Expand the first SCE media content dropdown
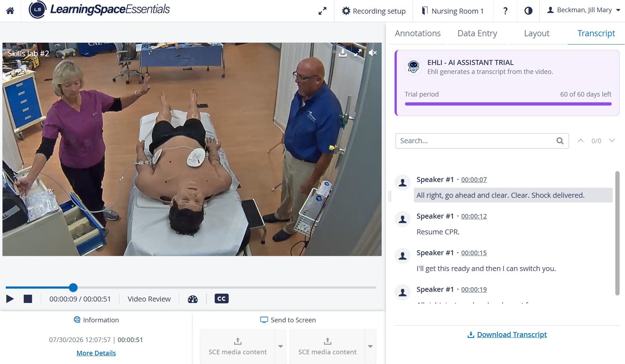 click(x=280, y=346)
